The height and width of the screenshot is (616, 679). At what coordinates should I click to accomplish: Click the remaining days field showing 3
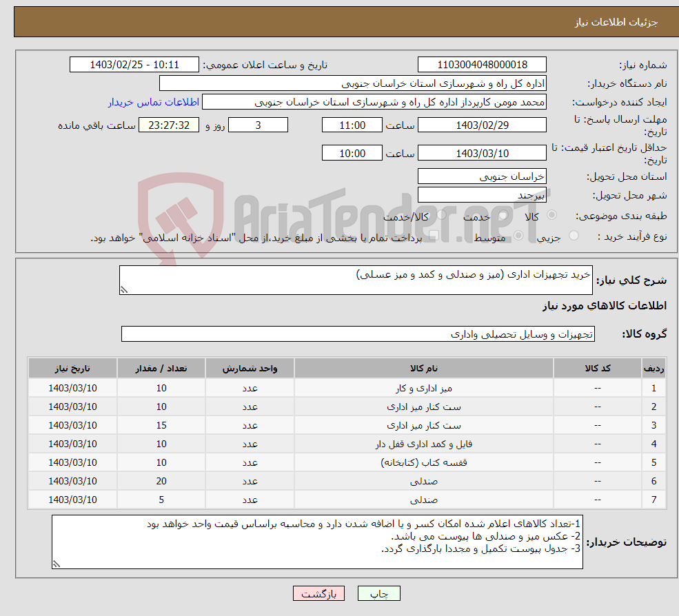(258, 125)
